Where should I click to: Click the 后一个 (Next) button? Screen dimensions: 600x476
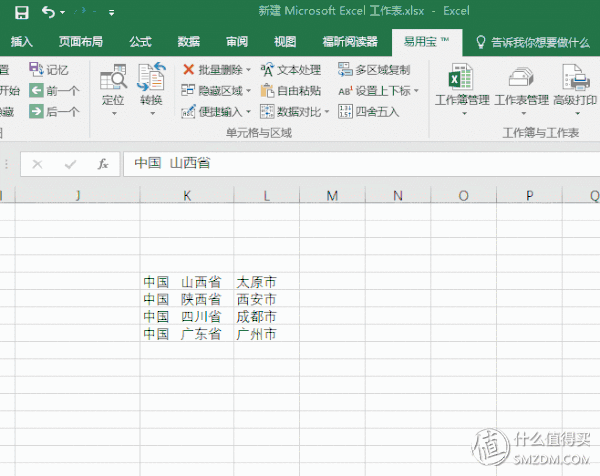pyautogui.click(x=54, y=111)
